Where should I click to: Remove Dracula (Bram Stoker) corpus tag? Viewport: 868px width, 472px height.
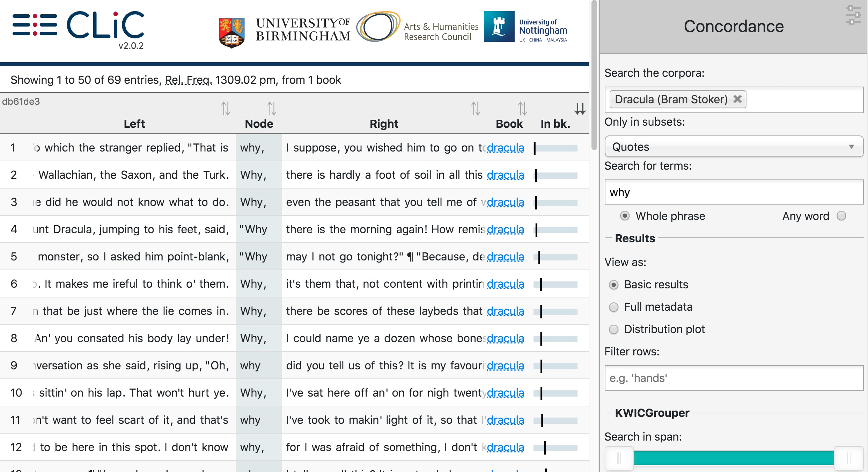click(x=737, y=99)
